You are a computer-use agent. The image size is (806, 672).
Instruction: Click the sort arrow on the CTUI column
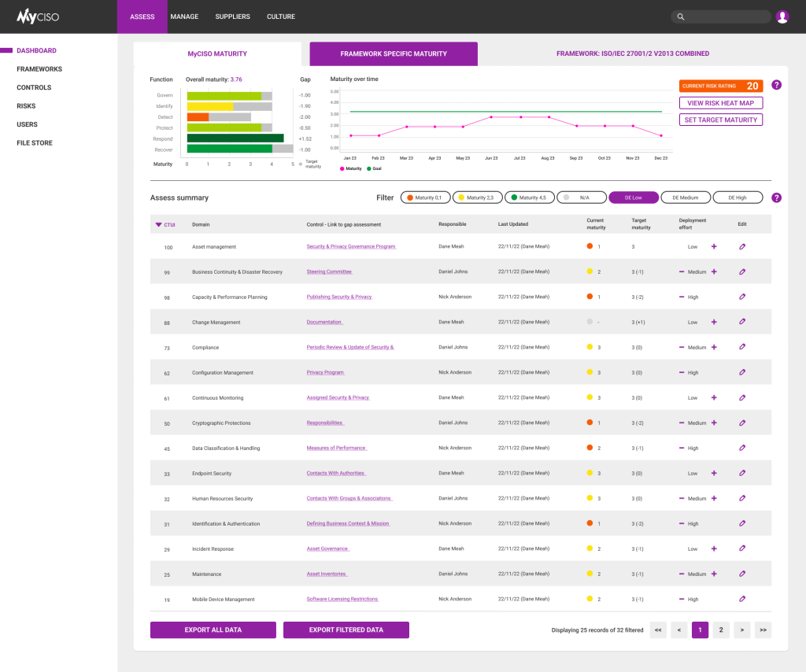point(158,224)
